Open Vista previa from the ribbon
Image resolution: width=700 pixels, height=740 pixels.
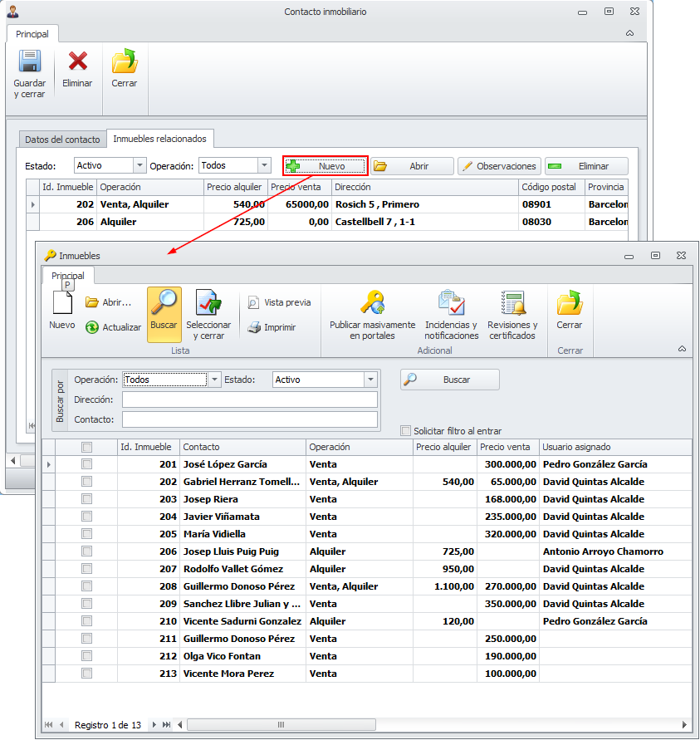tap(254, 303)
